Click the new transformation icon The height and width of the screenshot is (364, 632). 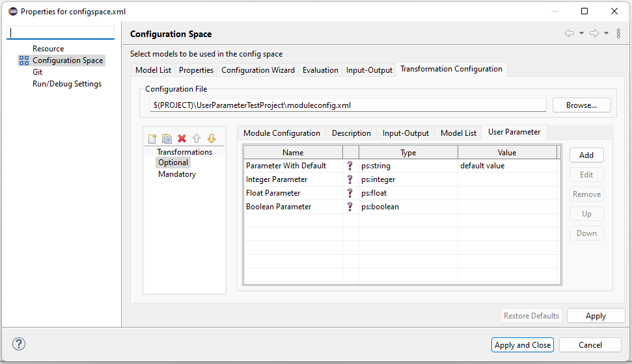coord(152,138)
